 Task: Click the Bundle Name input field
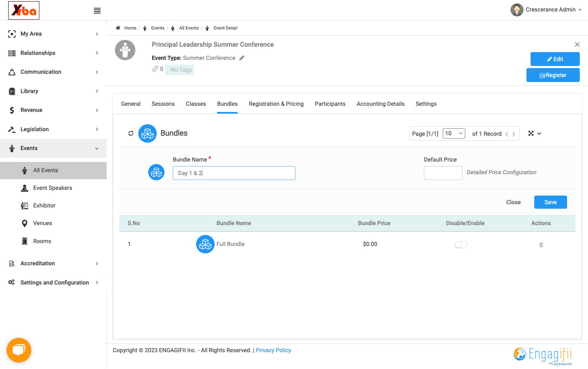pos(234,173)
